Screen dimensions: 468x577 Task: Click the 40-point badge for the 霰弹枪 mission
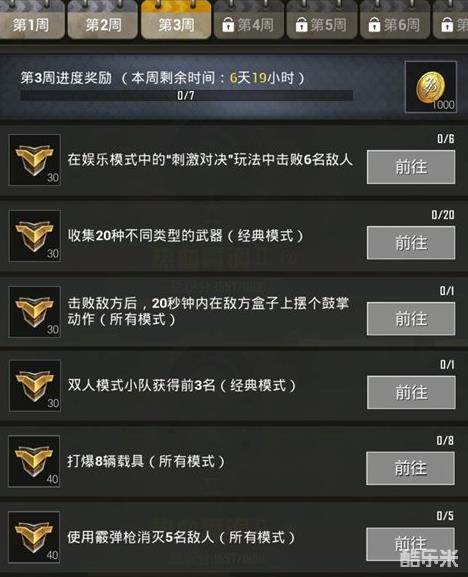[34, 537]
